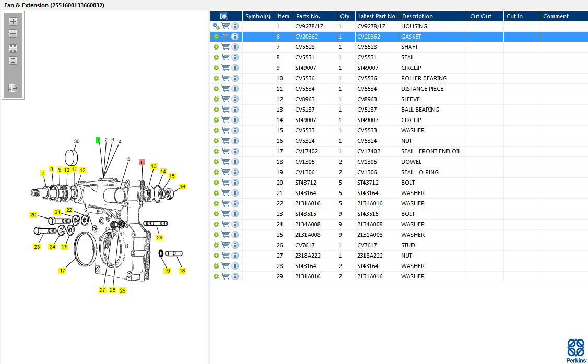Add BALL BEARING to the shopping cart
The height and width of the screenshot is (364, 588).
226,110
